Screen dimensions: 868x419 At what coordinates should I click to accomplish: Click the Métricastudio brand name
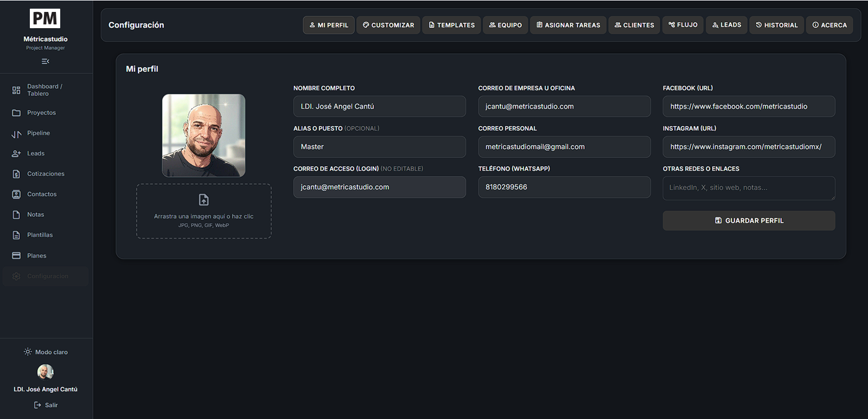click(46, 39)
